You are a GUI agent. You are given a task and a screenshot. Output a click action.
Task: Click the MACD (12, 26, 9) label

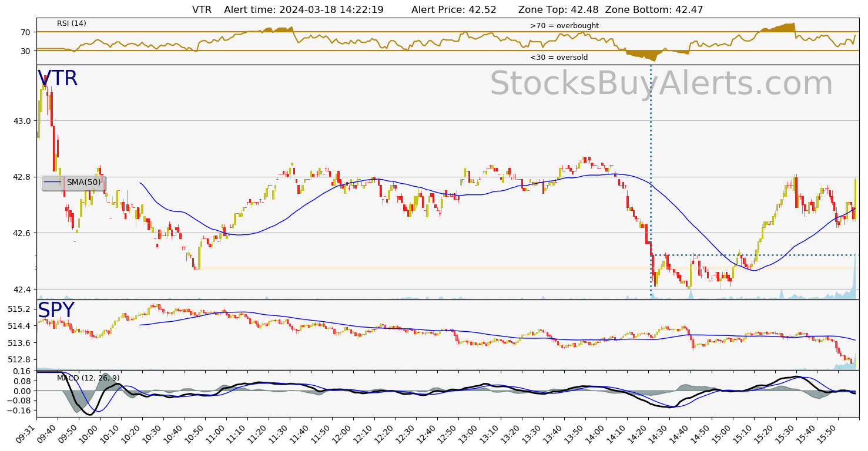tap(88, 378)
